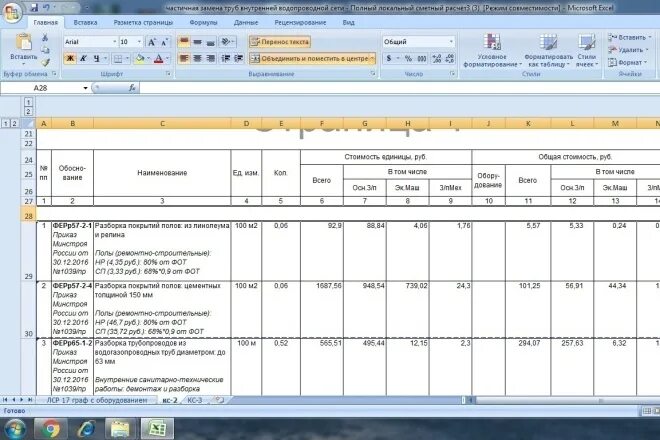Save the workbook from quick access

[x=34, y=8]
